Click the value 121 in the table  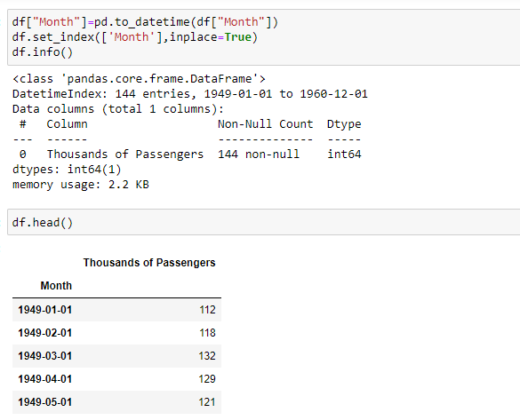tap(207, 402)
